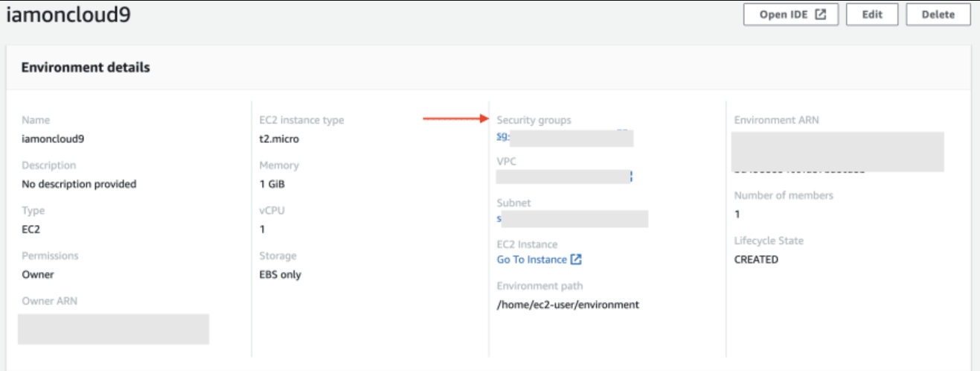Click the iamoncloud9 page title

pos(68,16)
